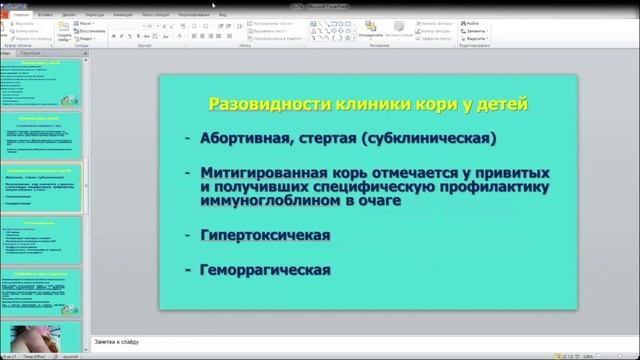Open the columns option
The height and width of the screenshot is (360, 640).
pyautogui.click(x=230, y=36)
